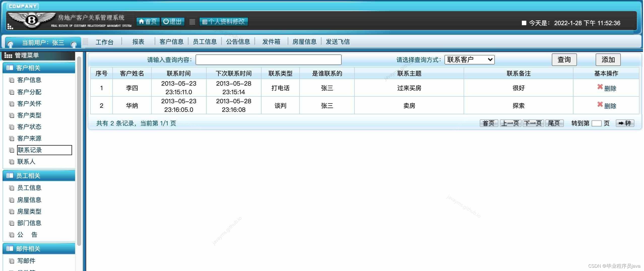Open top 房屋信息 tab
Viewport: 644px width, 271px height.
point(305,42)
